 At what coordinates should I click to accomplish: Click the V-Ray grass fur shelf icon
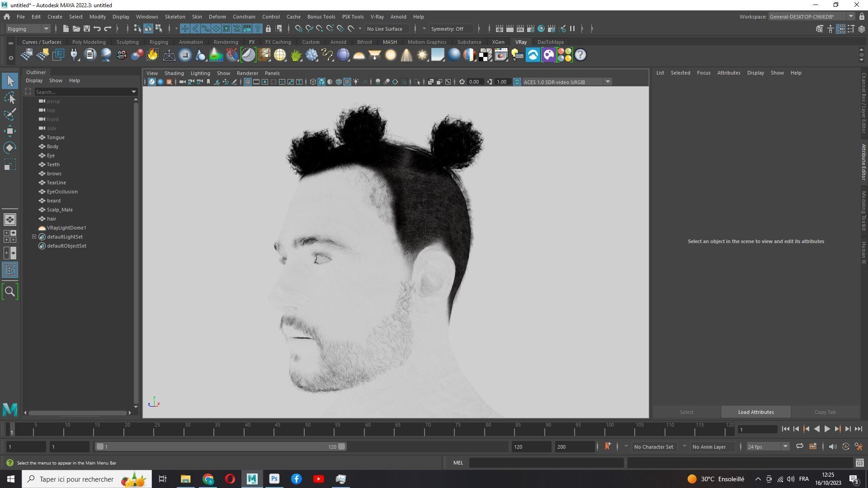(296, 55)
